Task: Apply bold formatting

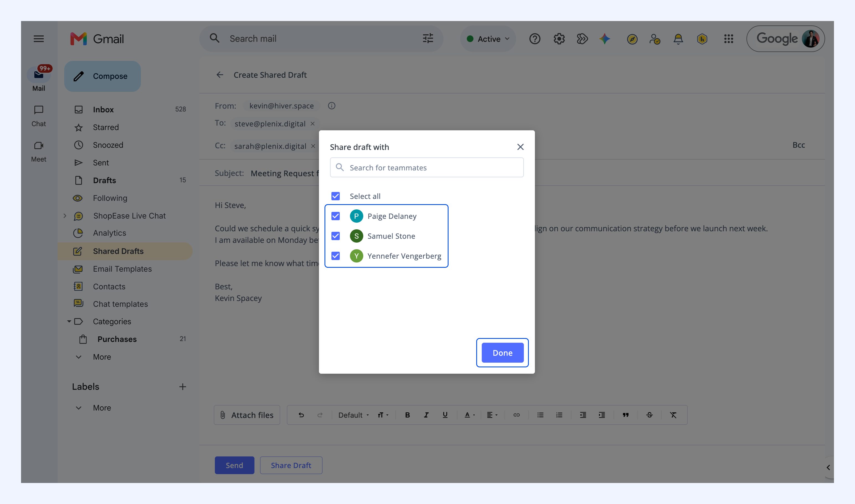Action: pos(407,415)
